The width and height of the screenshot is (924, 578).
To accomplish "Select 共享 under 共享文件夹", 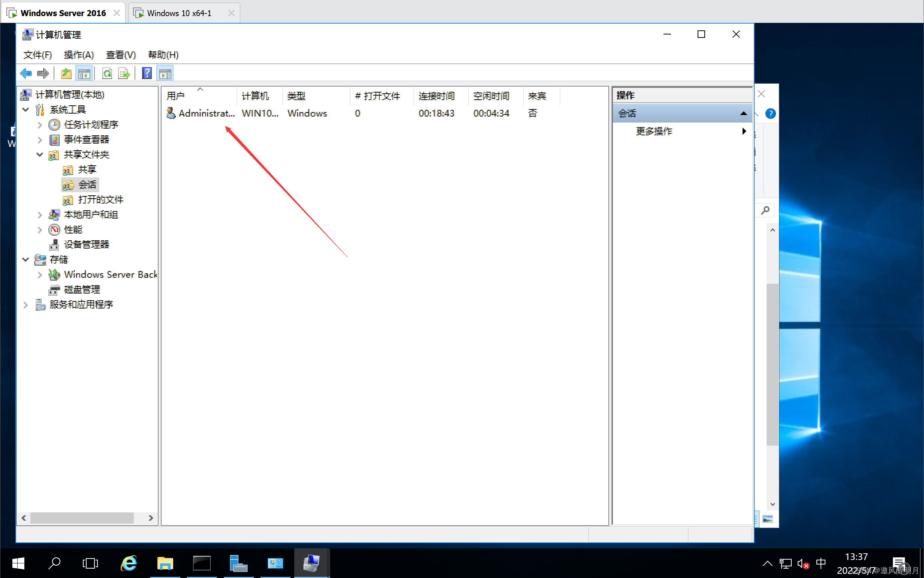I will (x=87, y=169).
